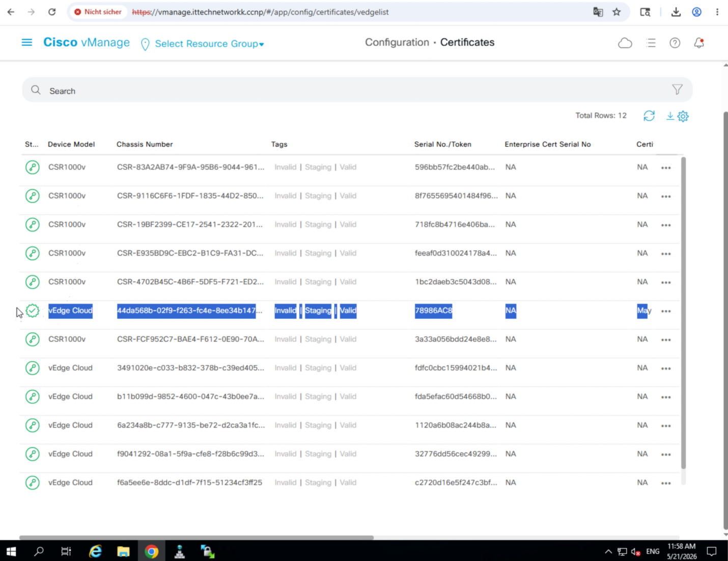Refresh the certificates table
This screenshot has height=561, width=728.
tap(649, 116)
